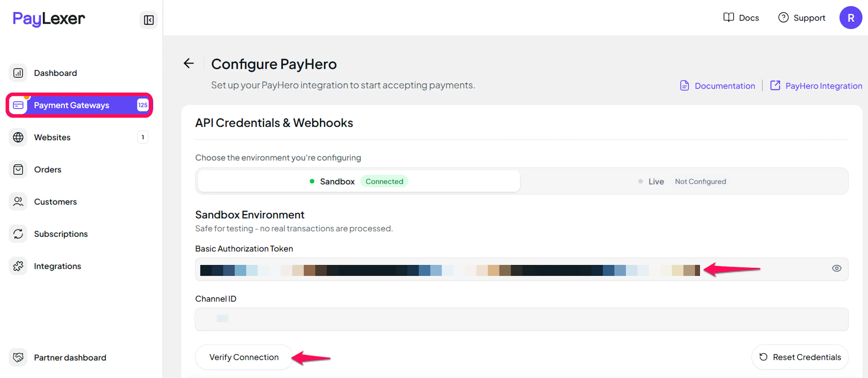Click the 125 badge on Payment Gateways
868x378 pixels.
pos(143,105)
